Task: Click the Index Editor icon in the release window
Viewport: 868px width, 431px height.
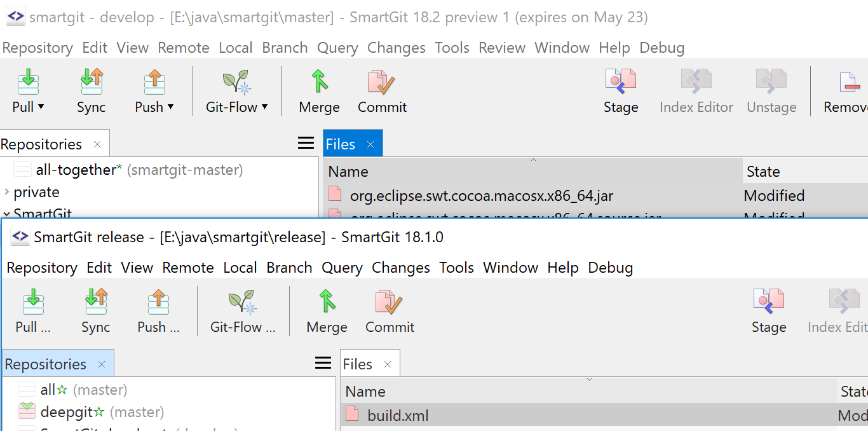Action: [x=844, y=301]
